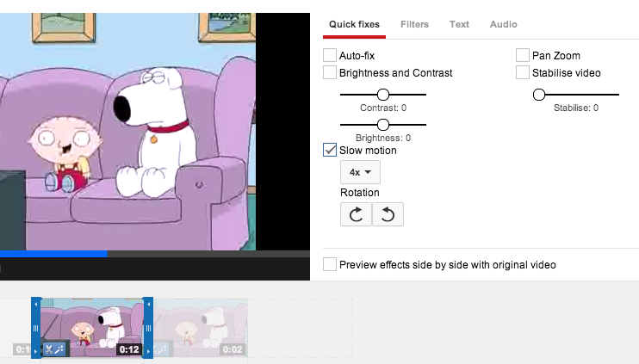This screenshot has width=639, height=364.
Task: Click the blue video progress bar
Action: [53, 254]
